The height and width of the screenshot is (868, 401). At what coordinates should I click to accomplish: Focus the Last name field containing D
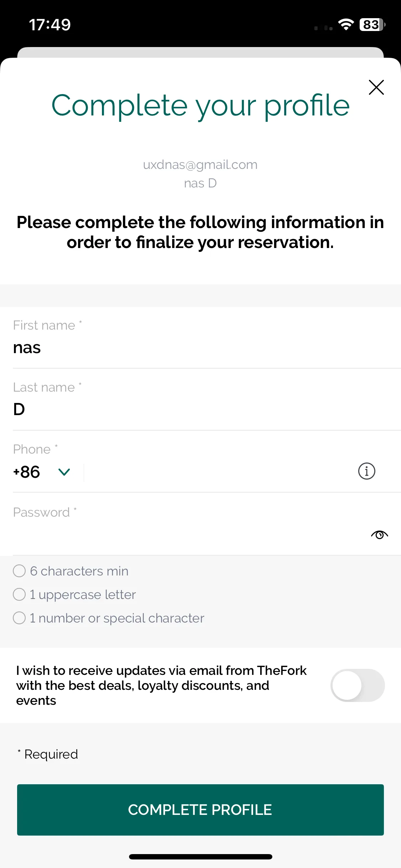coord(207,400)
